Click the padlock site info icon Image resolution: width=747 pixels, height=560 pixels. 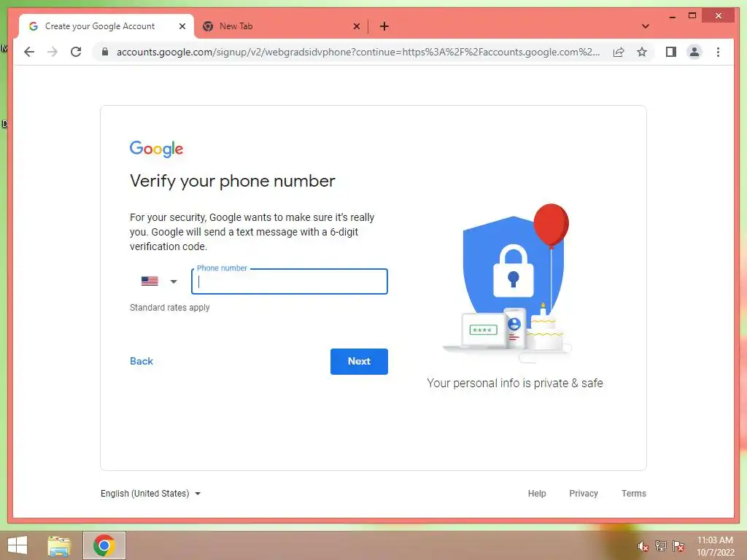105,52
